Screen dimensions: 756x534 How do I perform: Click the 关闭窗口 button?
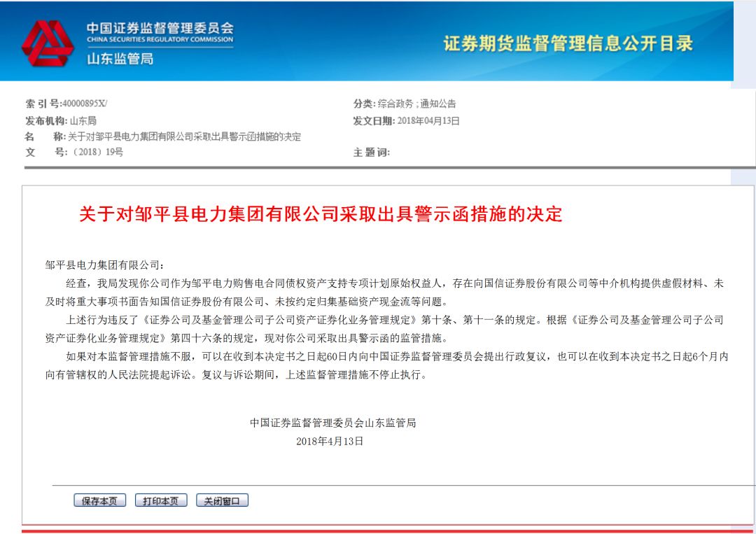coord(222,500)
